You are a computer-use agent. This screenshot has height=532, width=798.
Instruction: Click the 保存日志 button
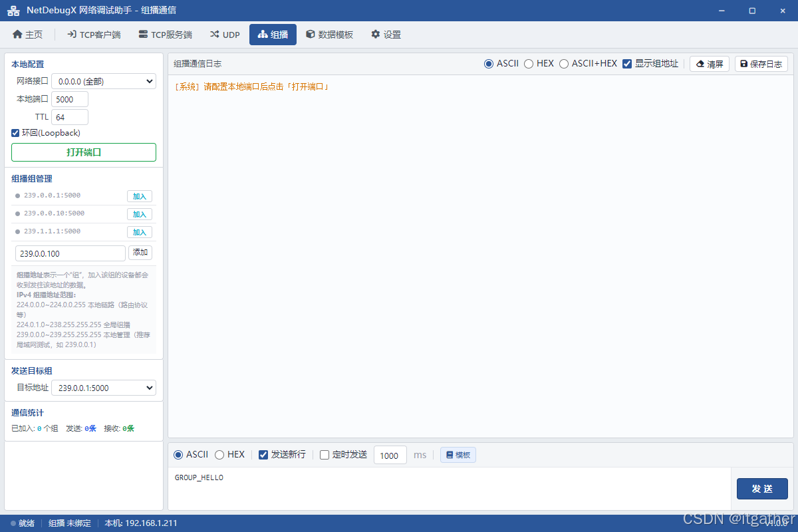click(x=761, y=64)
